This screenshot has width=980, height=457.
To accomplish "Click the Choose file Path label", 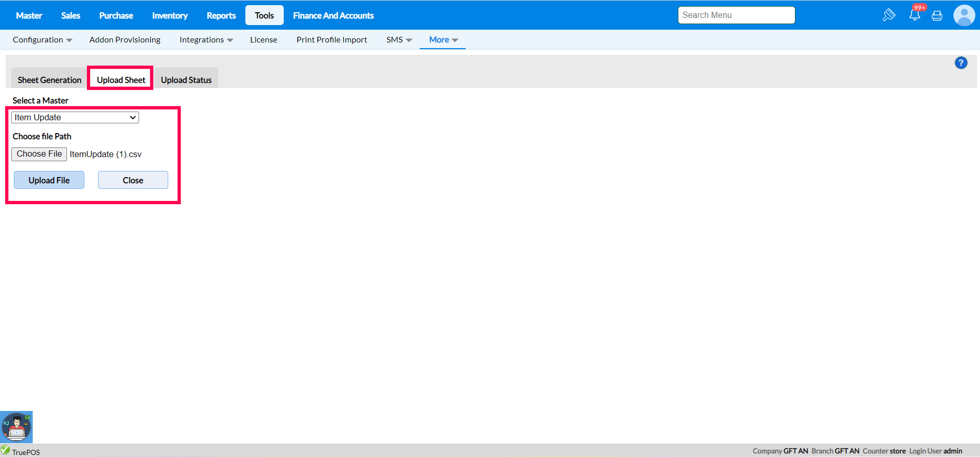I will [42, 136].
